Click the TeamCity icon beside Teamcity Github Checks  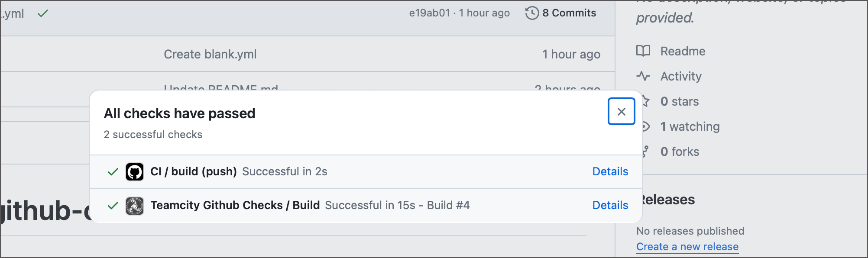[135, 205]
